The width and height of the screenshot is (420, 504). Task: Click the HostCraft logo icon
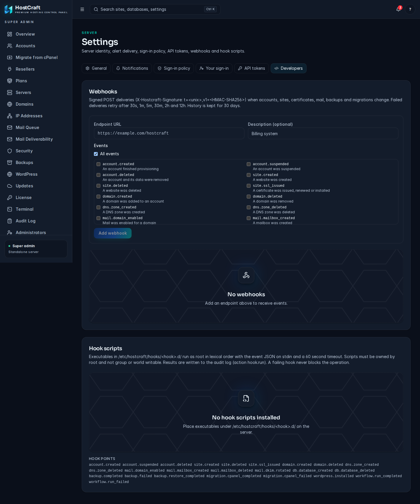8,9
